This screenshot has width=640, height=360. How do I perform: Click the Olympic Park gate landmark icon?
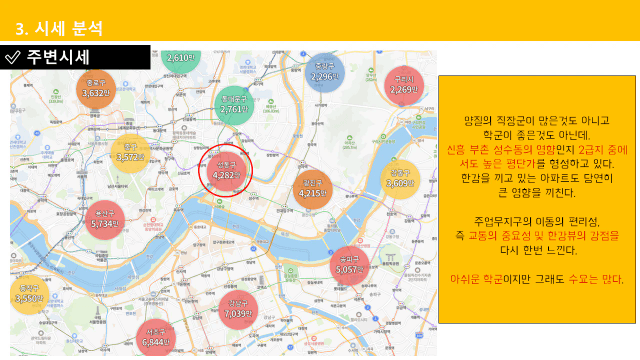[391, 258]
